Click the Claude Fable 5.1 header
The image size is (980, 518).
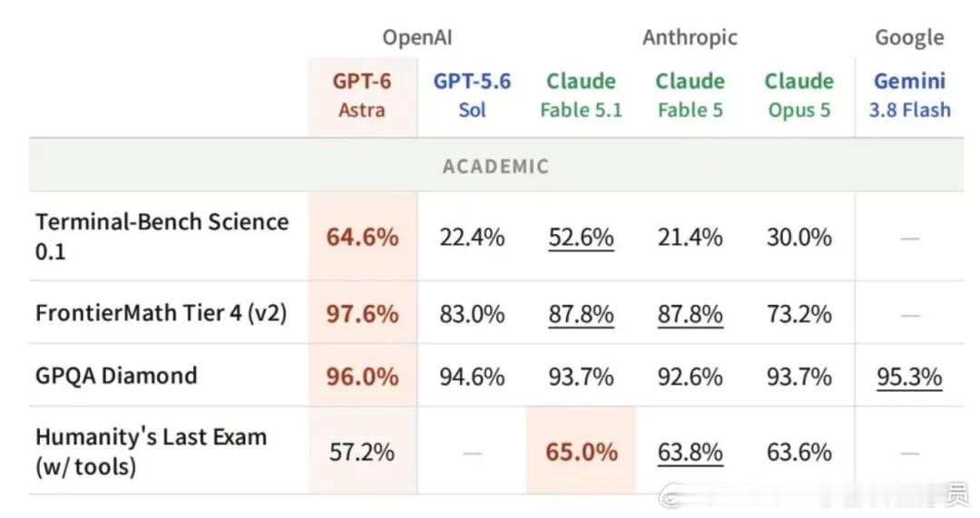coord(582,95)
